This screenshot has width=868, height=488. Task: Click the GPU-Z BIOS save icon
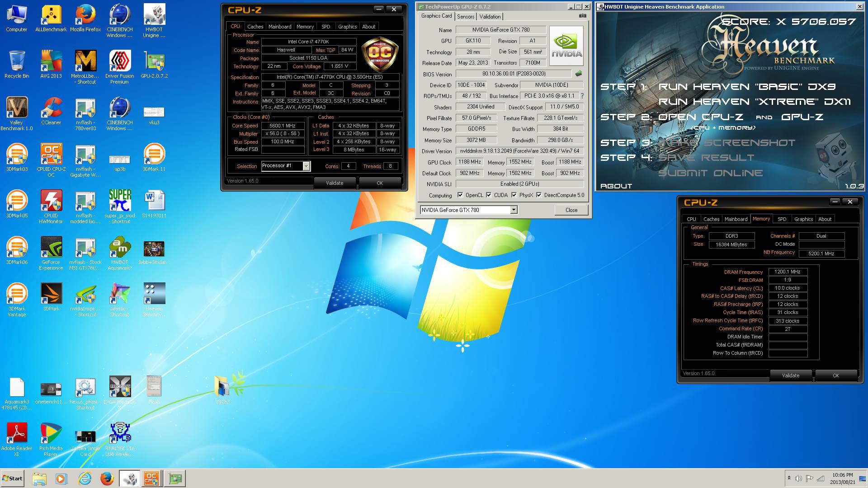coord(579,73)
